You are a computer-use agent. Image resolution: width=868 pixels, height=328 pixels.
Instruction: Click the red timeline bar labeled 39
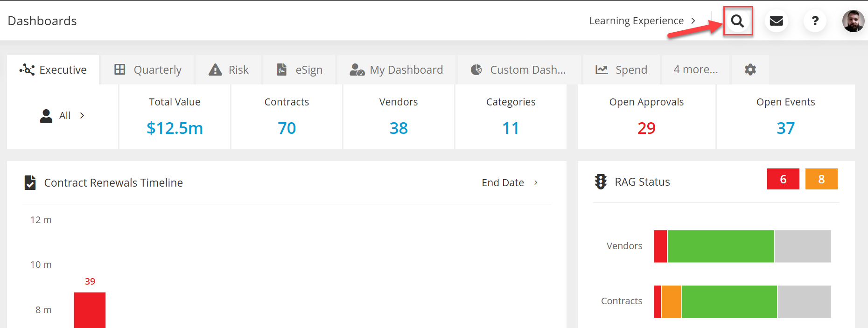pyautogui.click(x=90, y=309)
